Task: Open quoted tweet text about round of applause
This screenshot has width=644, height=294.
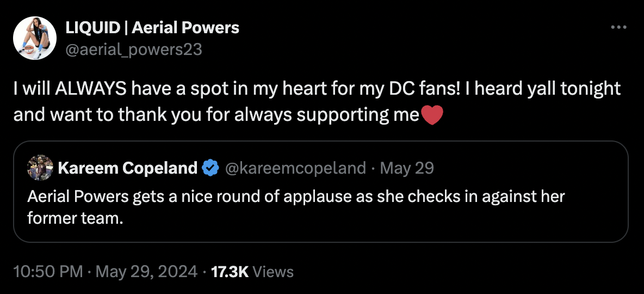Action: 296,195
